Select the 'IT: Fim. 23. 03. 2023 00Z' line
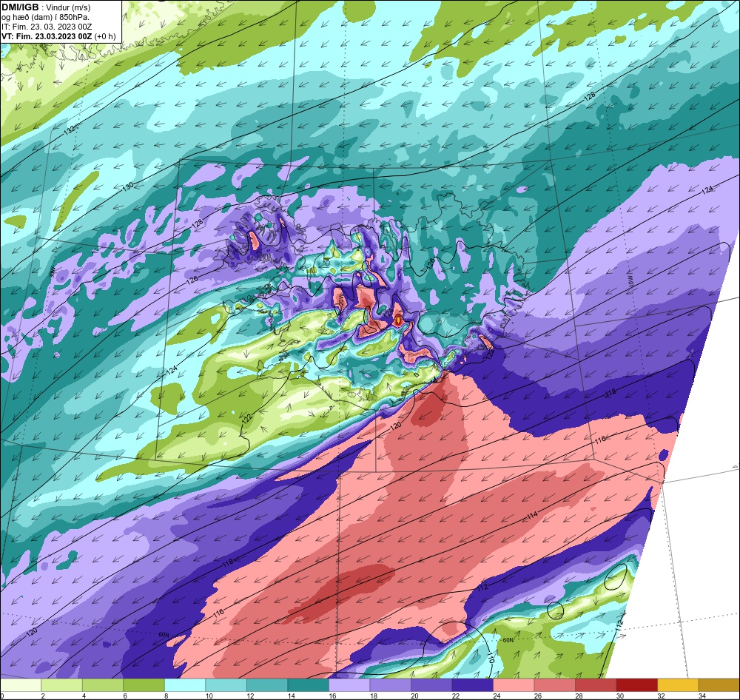The height and width of the screenshot is (700, 740). pos(47,27)
